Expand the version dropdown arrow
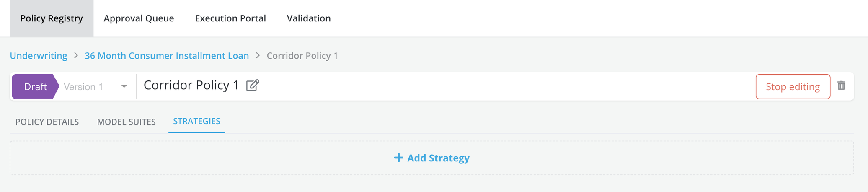Image resolution: width=868 pixels, height=192 pixels. coord(124,87)
